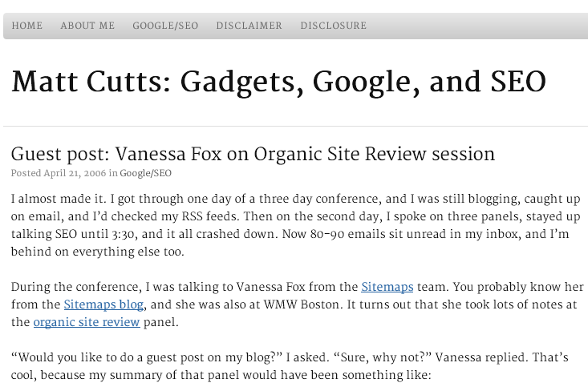The height and width of the screenshot is (391, 588).
Task: Click the Google/SEO category link under the post title
Action: pyautogui.click(x=145, y=173)
